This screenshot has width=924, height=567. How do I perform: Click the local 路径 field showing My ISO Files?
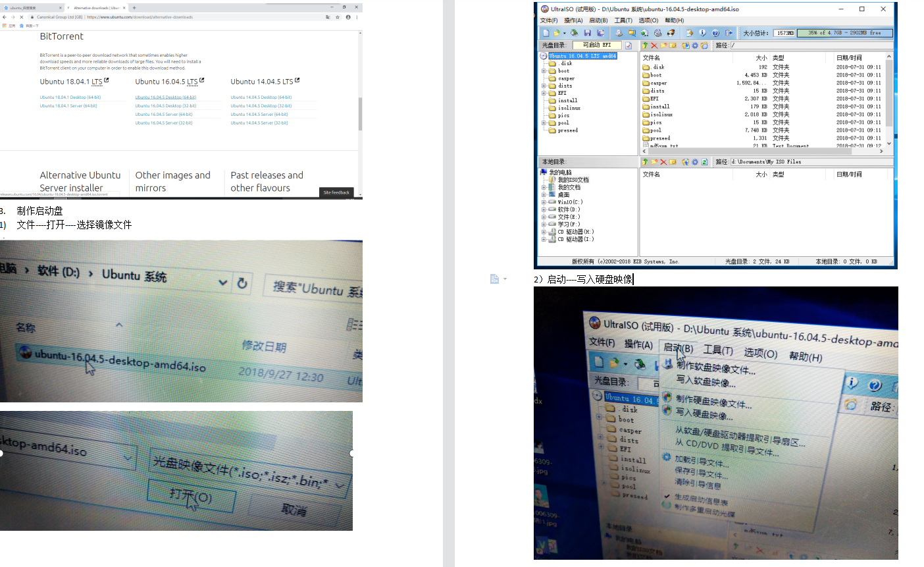[811, 162]
